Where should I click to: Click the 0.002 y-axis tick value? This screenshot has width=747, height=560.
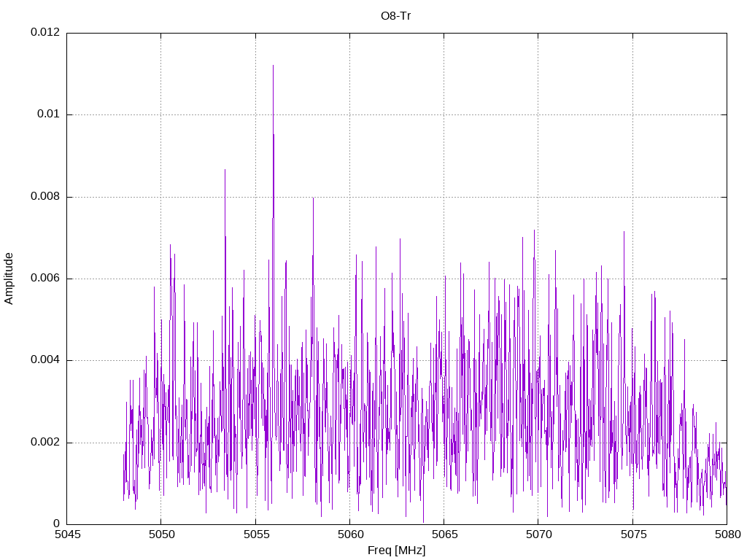pos(45,442)
